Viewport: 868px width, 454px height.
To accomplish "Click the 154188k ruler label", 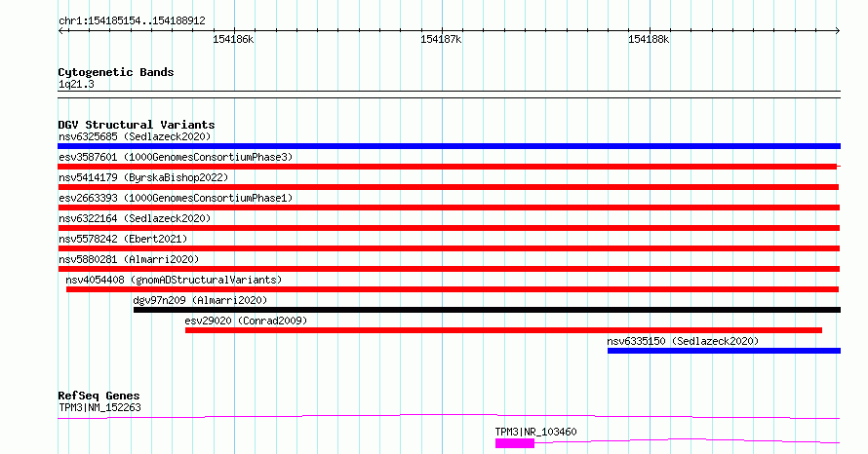I will [x=649, y=39].
